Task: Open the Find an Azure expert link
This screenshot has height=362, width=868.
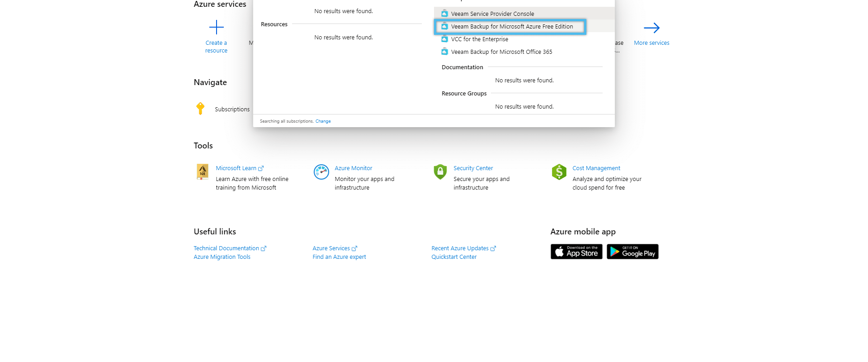Action: coord(339,257)
